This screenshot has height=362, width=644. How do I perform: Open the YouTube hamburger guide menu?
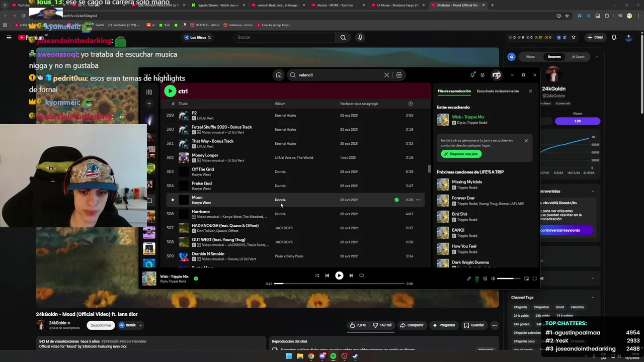coord(9,37)
